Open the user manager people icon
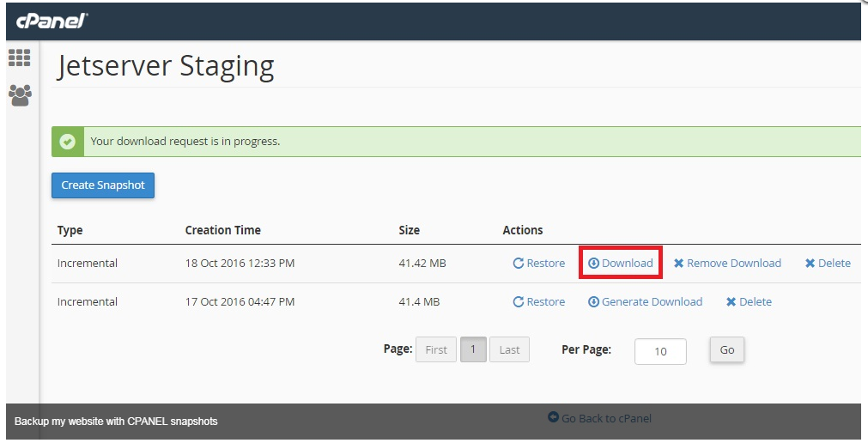Screen dimensions: 868x443 click(20, 95)
